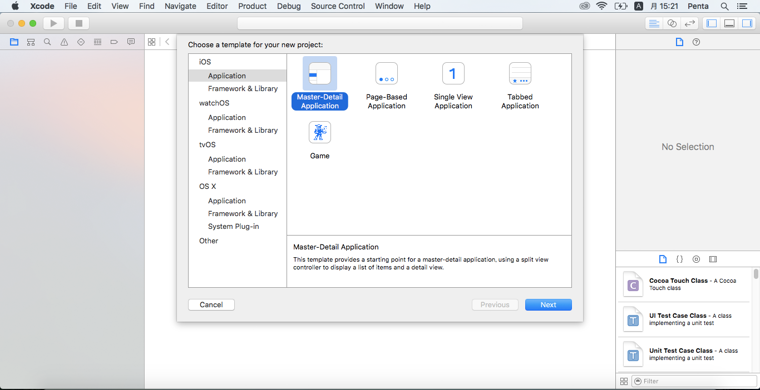This screenshot has width=760, height=390.
Task: Open the Issue navigator warning icon
Action: [x=64, y=42]
